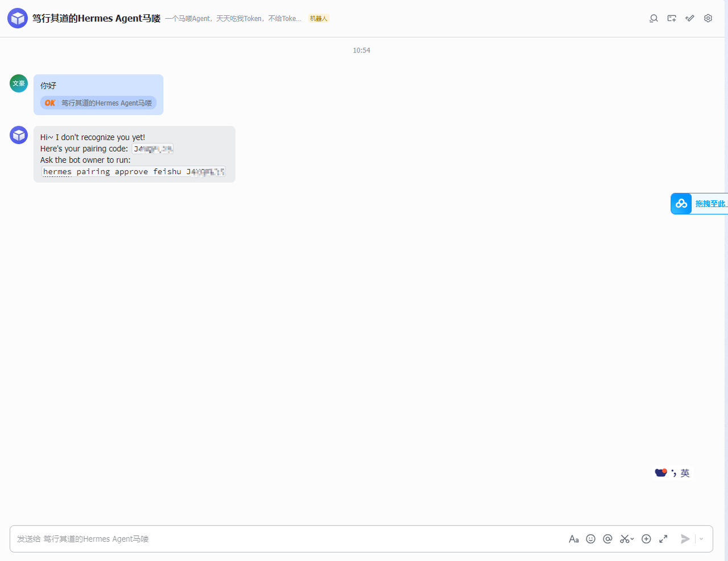
Task: Click the double-checkmark icon in header
Action: 690,18
